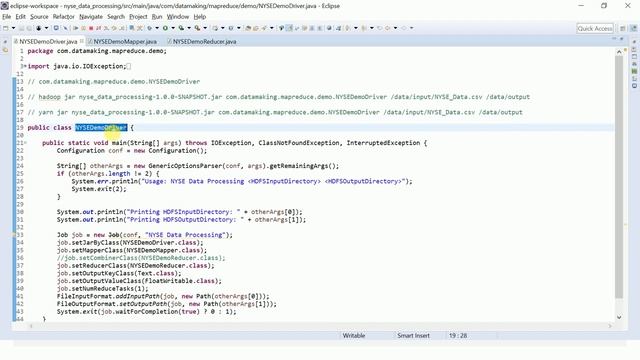Close the NYSEDemoDriver.java tab
This screenshot has width=640, height=360.
click(x=82, y=41)
